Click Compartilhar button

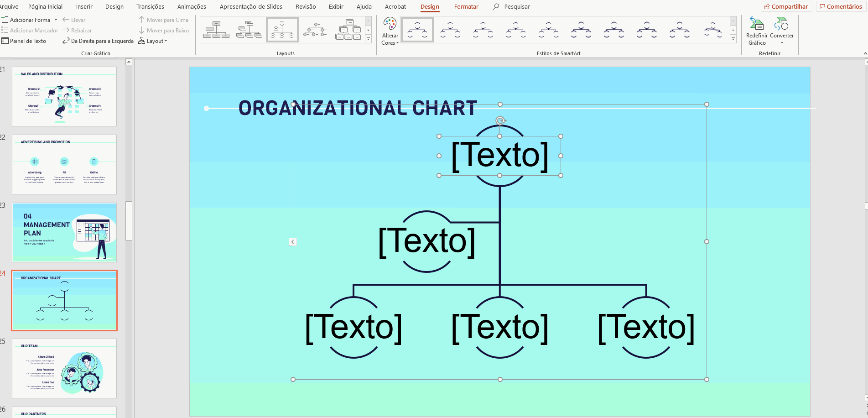[786, 6]
